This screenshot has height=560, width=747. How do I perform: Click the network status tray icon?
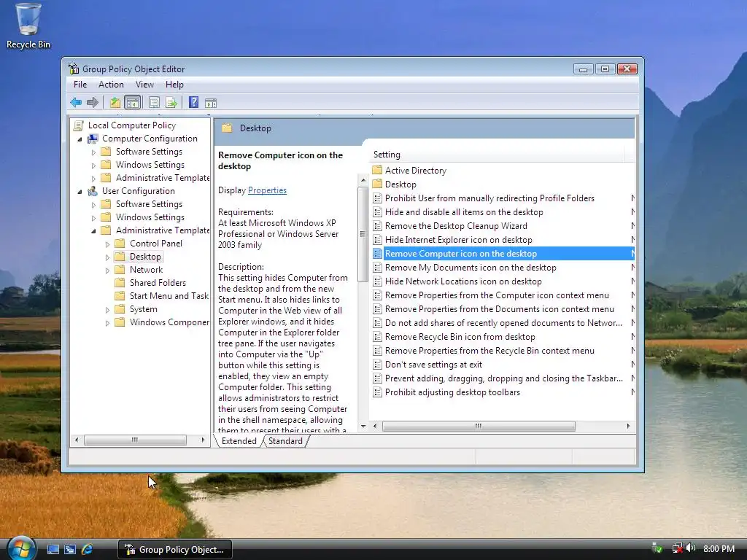point(677,548)
